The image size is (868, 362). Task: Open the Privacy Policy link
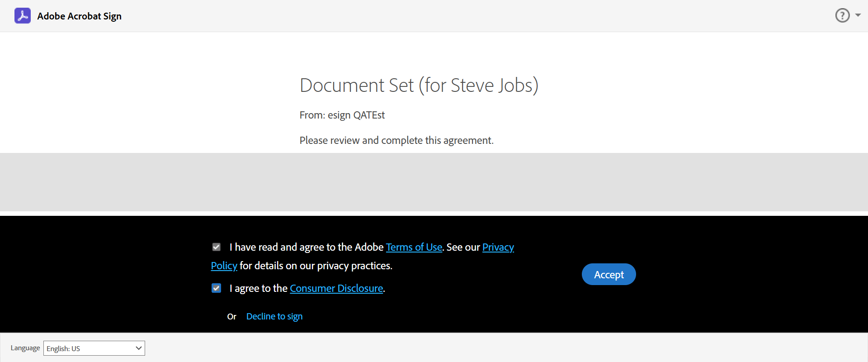pyautogui.click(x=498, y=247)
